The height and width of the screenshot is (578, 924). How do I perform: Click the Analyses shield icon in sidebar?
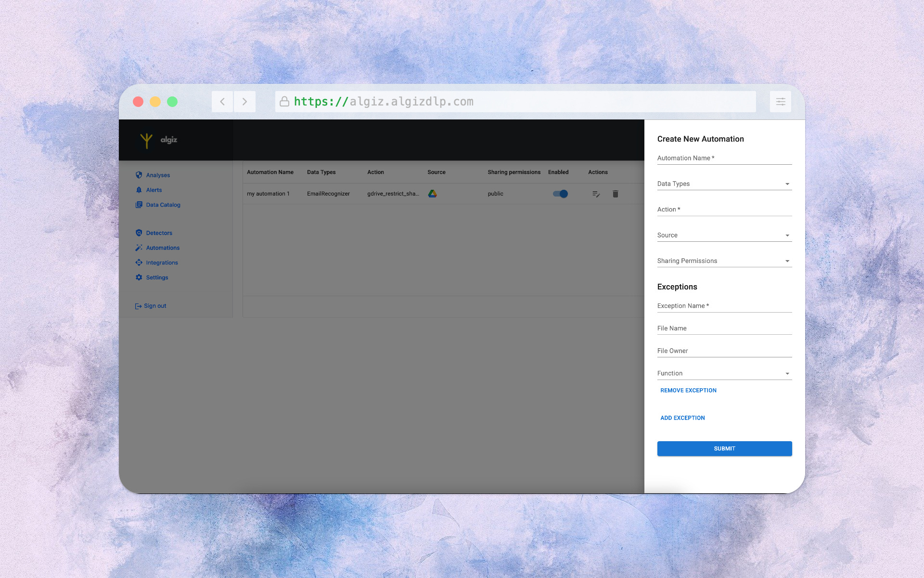[x=139, y=175]
